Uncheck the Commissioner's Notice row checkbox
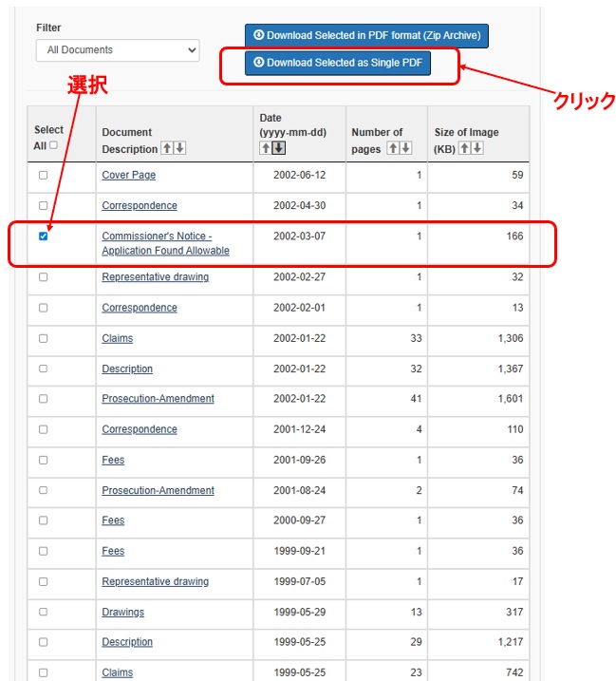This screenshot has height=681, width=616. (x=43, y=236)
